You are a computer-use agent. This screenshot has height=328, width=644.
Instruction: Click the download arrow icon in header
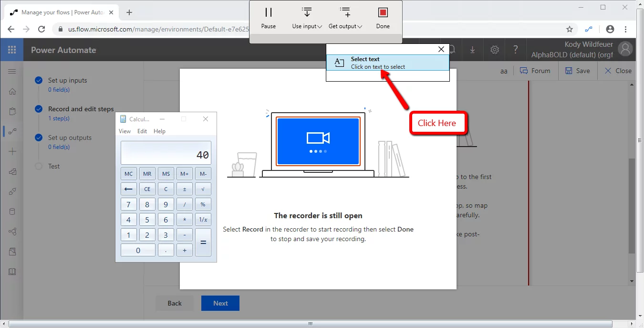point(473,50)
